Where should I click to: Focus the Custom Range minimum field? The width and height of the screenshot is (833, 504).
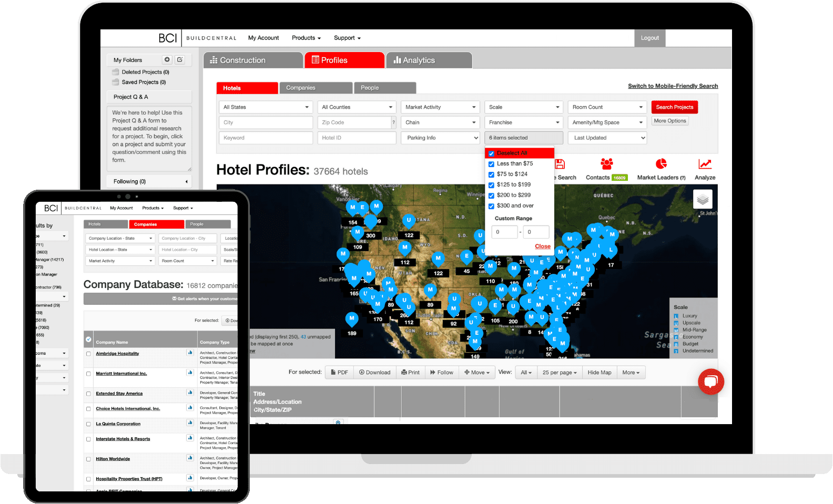click(504, 232)
